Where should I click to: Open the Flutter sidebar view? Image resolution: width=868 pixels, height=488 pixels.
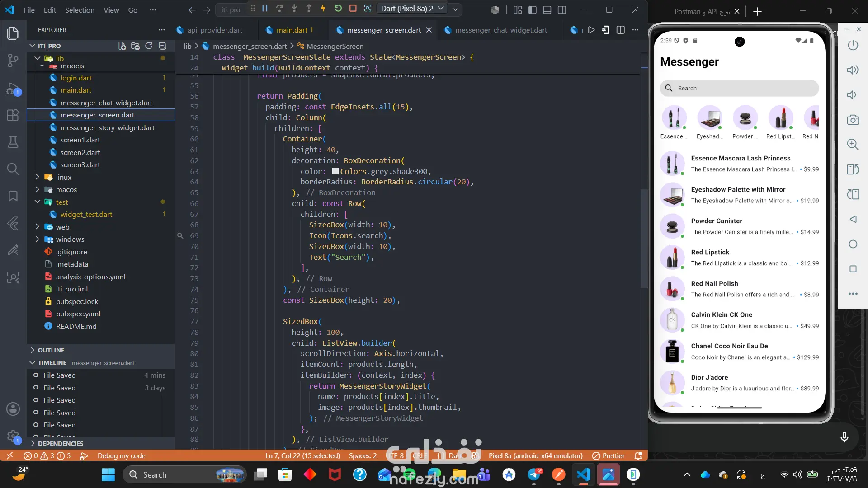click(13, 223)
